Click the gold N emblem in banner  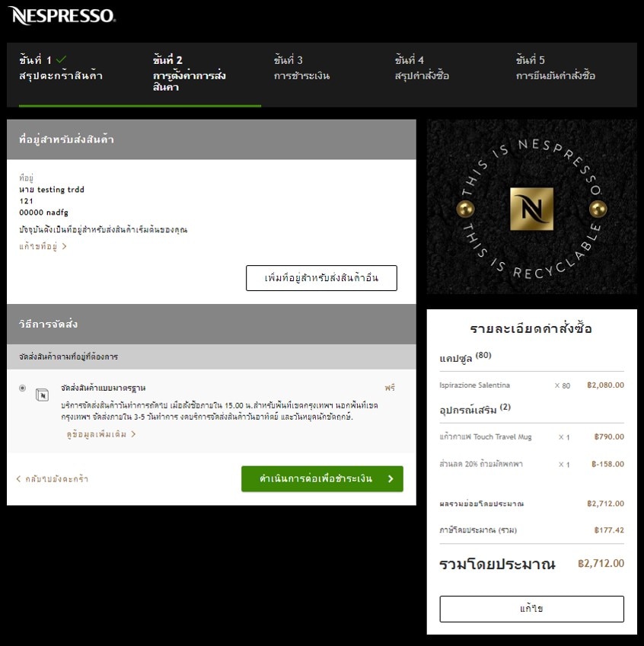pyautogui.click(x=531, y=209)
